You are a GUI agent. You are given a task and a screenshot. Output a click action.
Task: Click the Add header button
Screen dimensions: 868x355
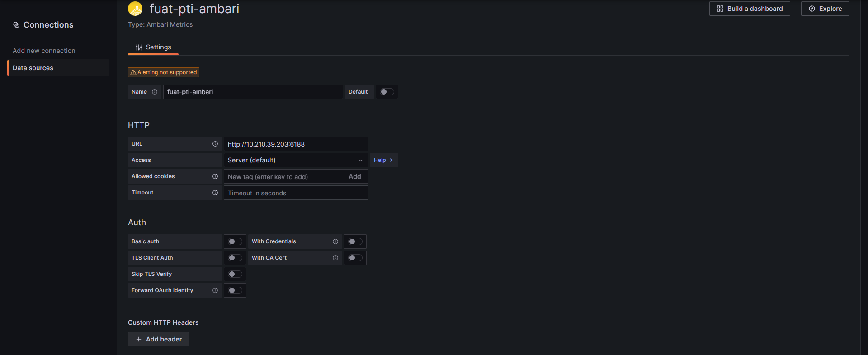click(158, 339)
